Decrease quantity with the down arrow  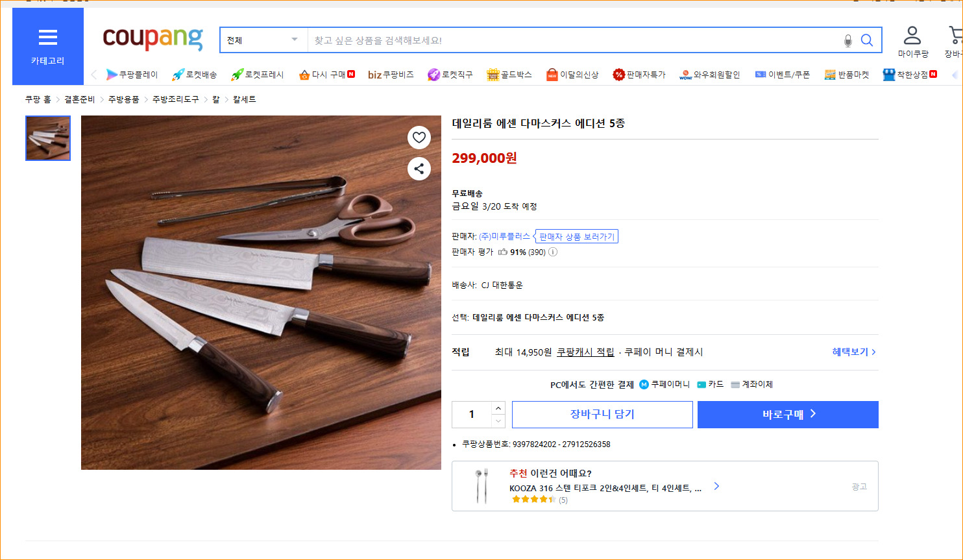(x=498, y=421)
